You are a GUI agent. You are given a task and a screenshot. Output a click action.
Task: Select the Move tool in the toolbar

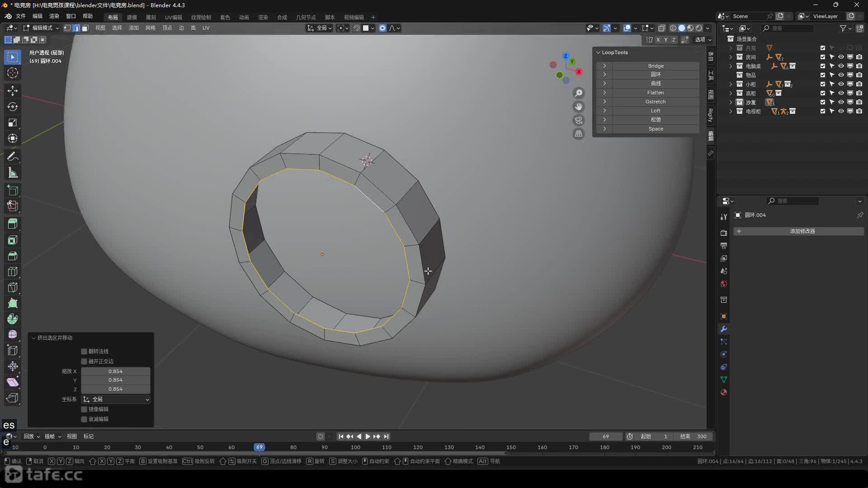pos(13,90)
